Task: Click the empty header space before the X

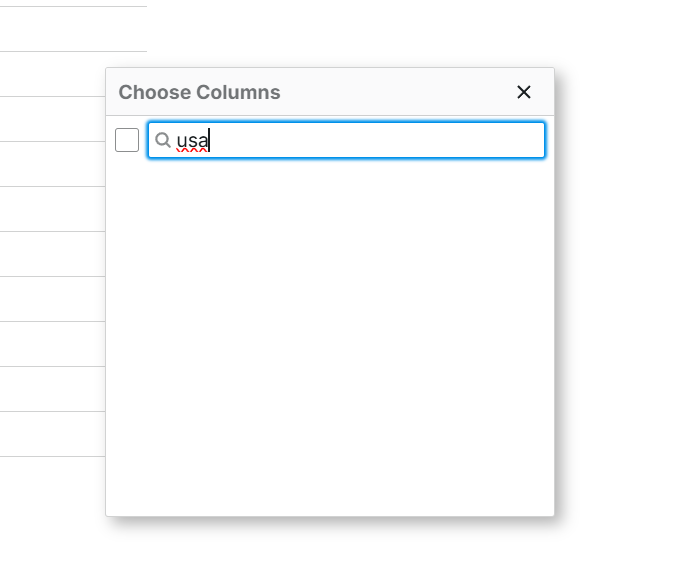Action: coord(396,92)
